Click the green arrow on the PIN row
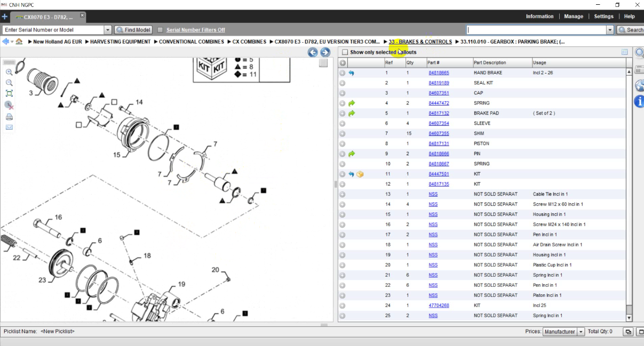The image size is (644, 346). point(351,154)
